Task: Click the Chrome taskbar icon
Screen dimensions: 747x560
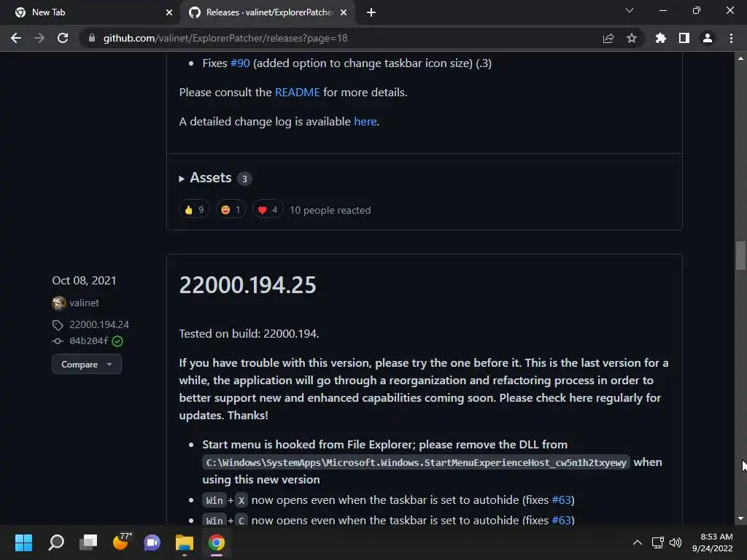Action: [x=216, y=542]
